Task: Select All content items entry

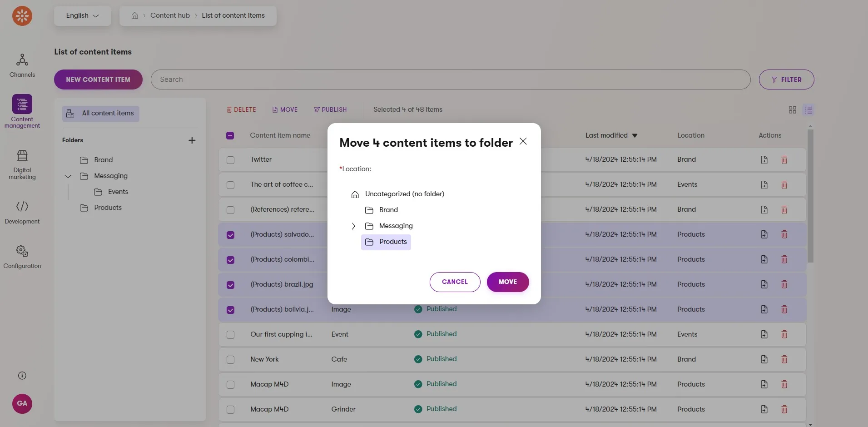Action: [101, 114]
